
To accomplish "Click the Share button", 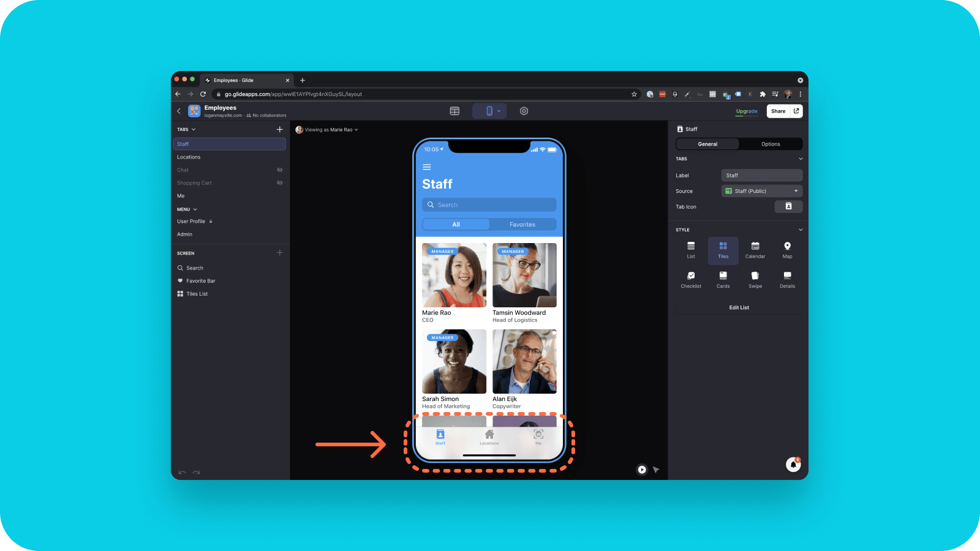I will [x=778, y=111].
